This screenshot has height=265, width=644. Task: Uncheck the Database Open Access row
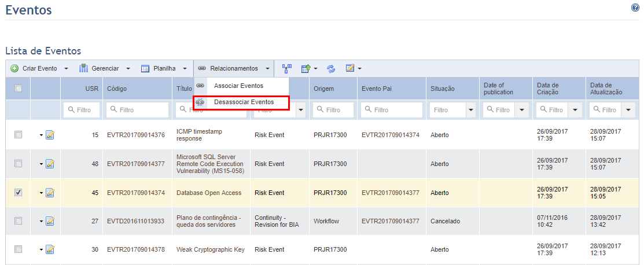[x=18, y=192]
